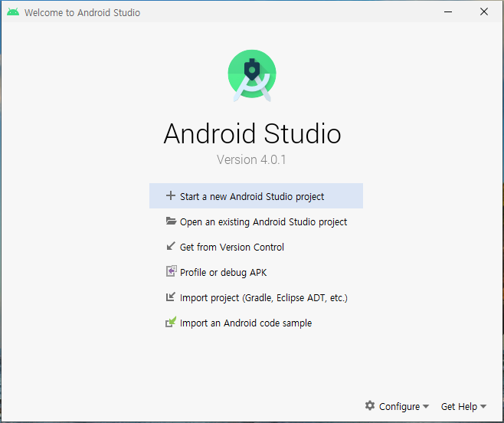This screenshot has height=423, width=504.
Task: Choose Import an Android code sample
Action: point(256,323)
